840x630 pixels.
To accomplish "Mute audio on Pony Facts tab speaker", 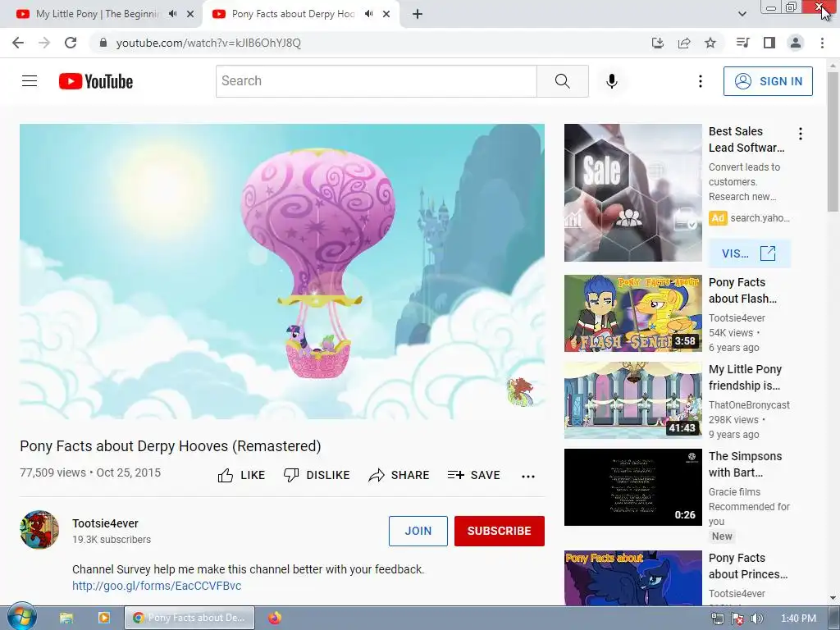I will (x=368, y=14).
